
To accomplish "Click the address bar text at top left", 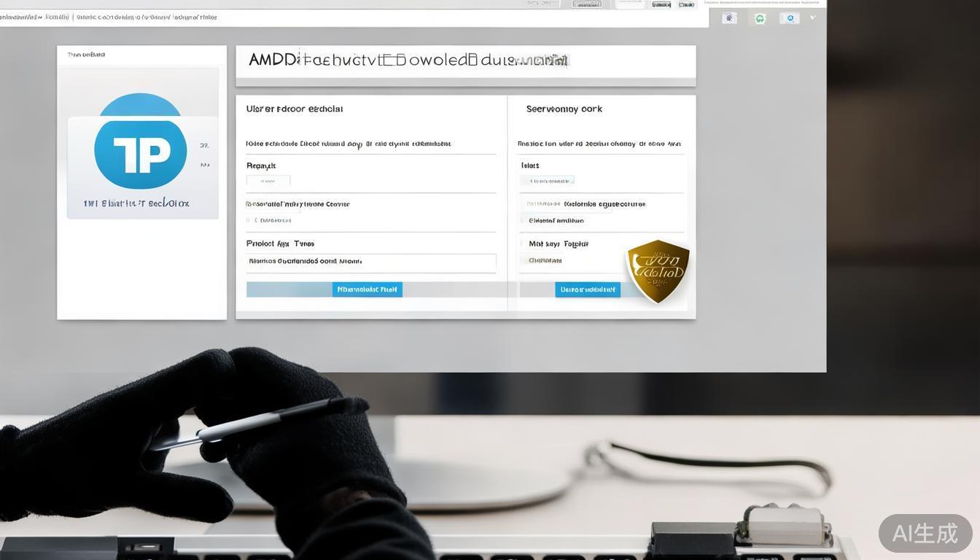I will (x=109, y=17).
